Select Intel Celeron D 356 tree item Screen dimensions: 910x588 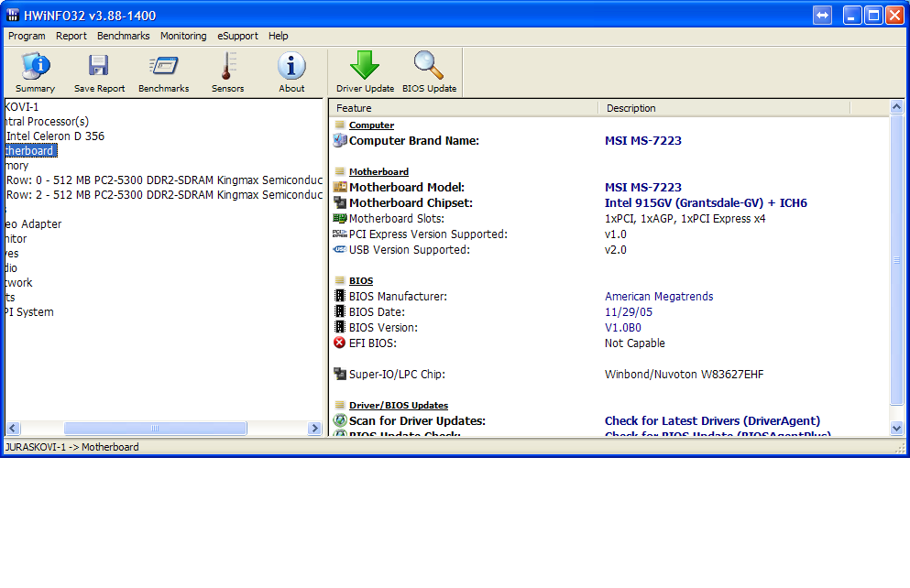click(x=55, y=136)
